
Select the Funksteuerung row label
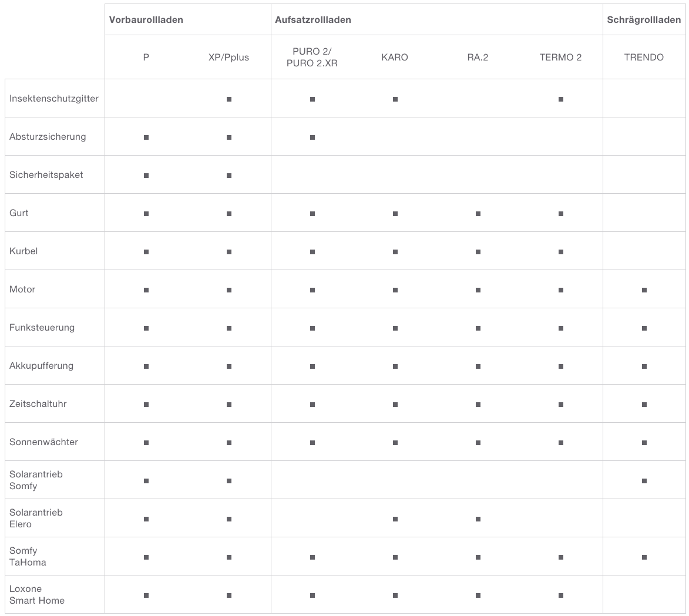click(x=42, y=327)
